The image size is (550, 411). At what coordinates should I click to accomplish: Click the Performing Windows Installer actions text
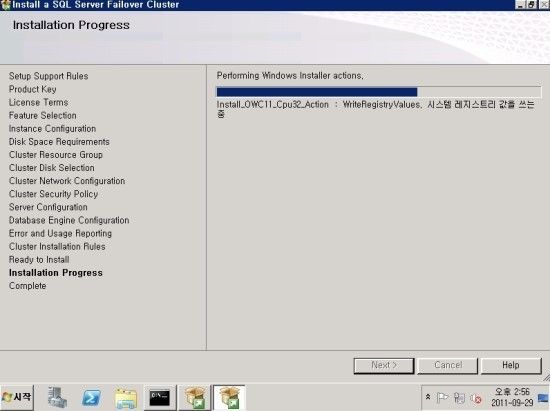coord(290,75)
